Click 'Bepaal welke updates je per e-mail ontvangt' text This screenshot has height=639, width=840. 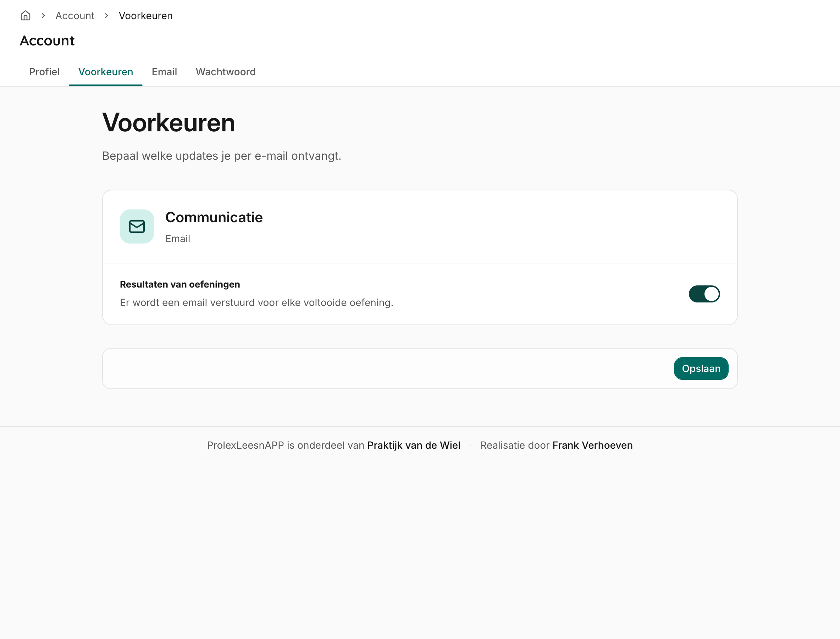coord(222,156)
